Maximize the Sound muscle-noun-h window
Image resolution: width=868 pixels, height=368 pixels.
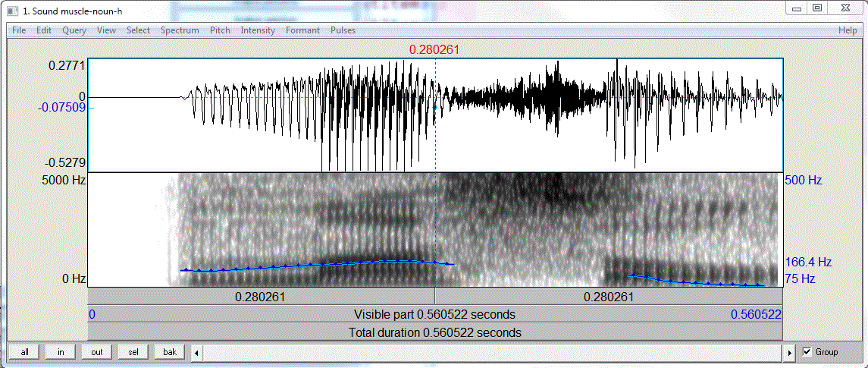[817, 8]
